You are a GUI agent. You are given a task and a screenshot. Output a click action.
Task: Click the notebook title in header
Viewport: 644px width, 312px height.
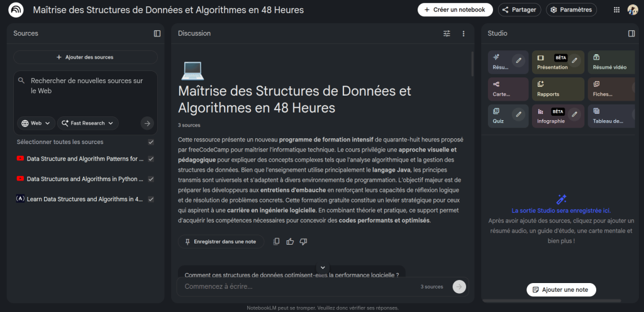pyautogui.click(x=169, y=10)
